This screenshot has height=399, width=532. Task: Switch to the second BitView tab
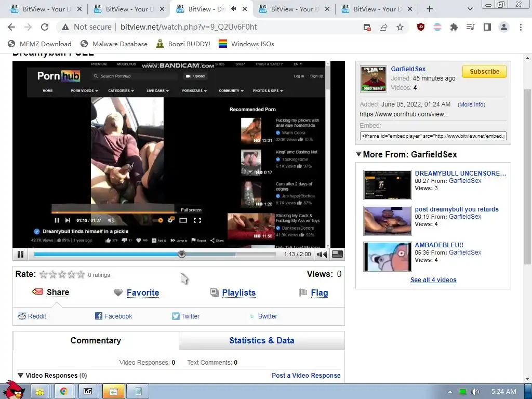click(x=128, y=9)
